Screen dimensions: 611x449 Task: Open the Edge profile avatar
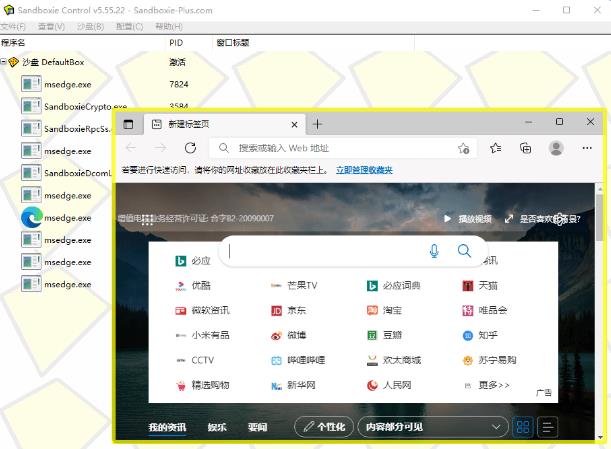click(x=556, y=148)
